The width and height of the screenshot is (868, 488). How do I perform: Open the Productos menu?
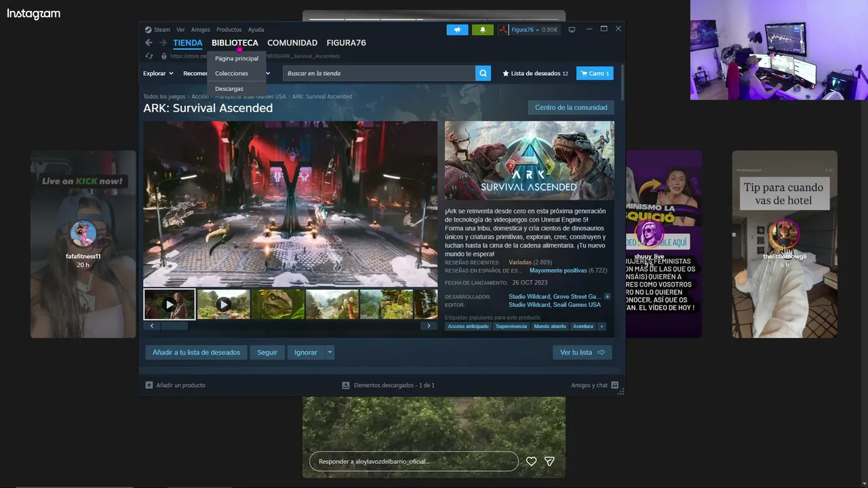pyautogui.click(x=229, y=30)
